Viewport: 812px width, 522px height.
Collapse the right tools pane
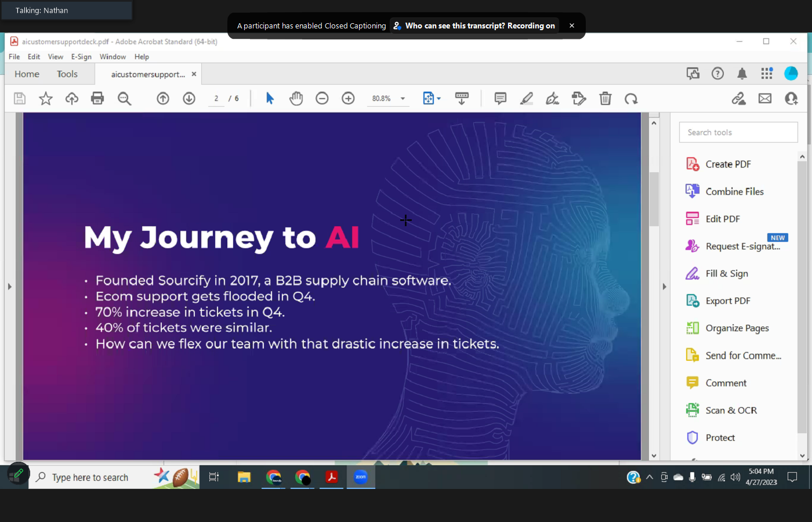(x=664, y=287)
